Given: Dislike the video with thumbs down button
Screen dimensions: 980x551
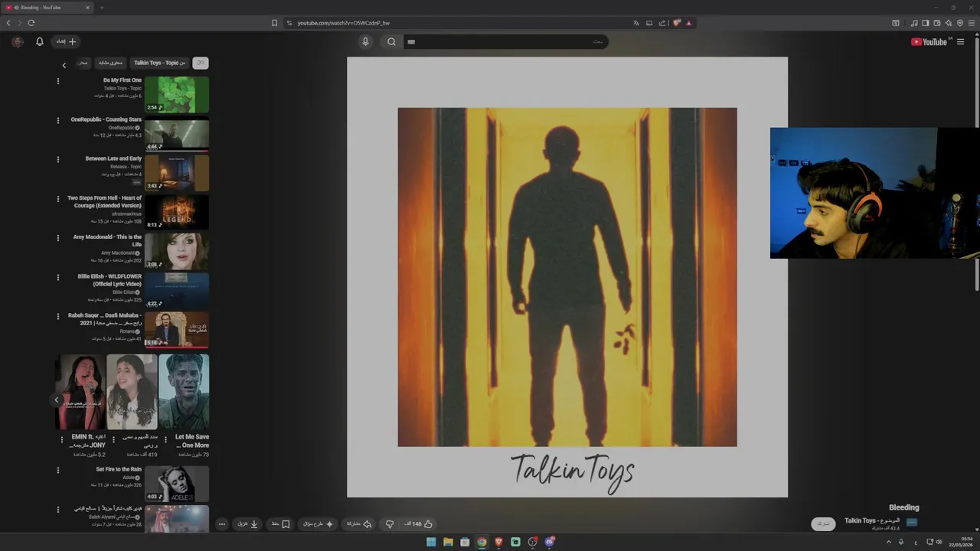Looking at the screenshot, I should coord(389,524).
